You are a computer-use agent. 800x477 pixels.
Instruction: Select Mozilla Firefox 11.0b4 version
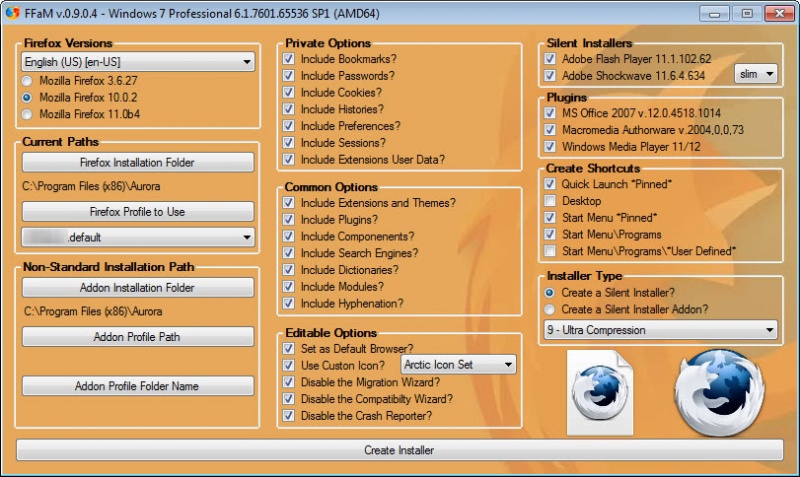(x=27, y=114)
